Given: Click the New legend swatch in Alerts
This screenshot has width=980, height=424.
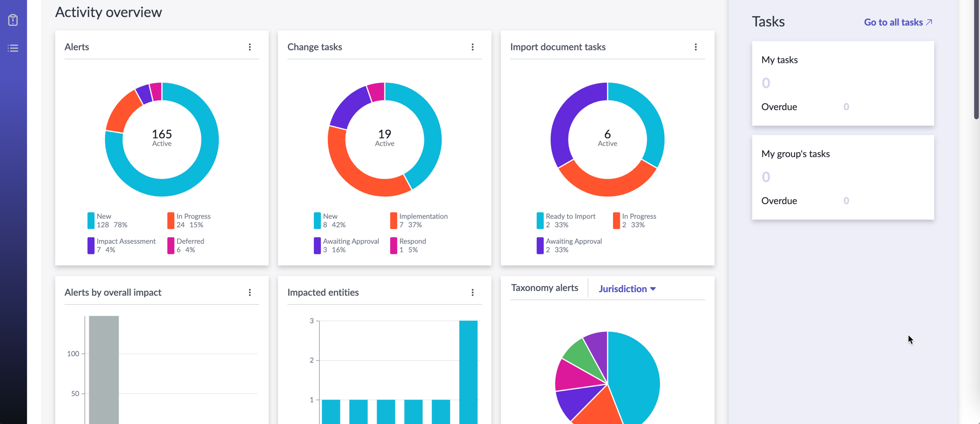Looking at the screenshot, I should point(91,220).
